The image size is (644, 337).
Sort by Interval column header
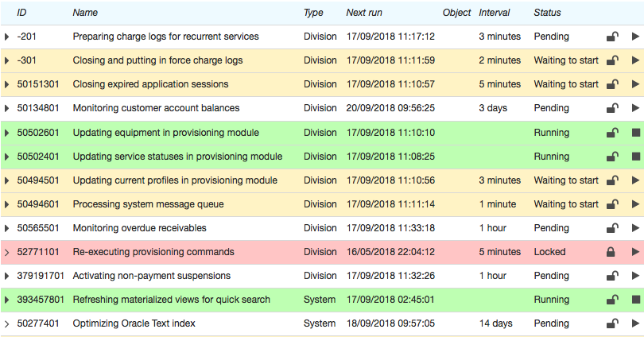point(494,13)
